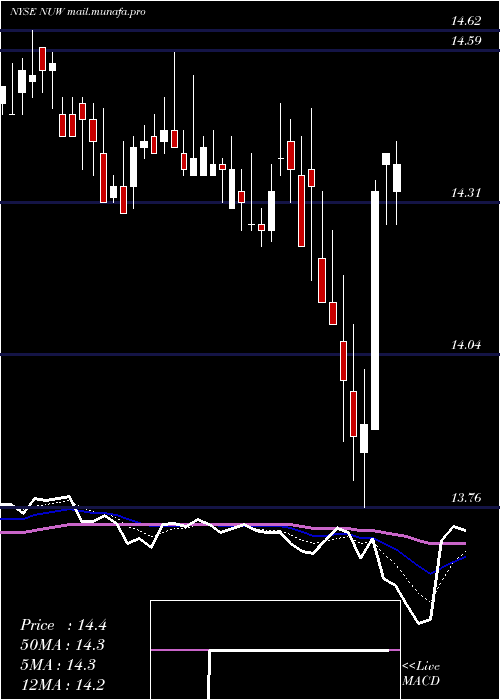The width and height of the screenshot is (500, 700).
Task: Select the 14.62 price level label
Action: (466, 21)
